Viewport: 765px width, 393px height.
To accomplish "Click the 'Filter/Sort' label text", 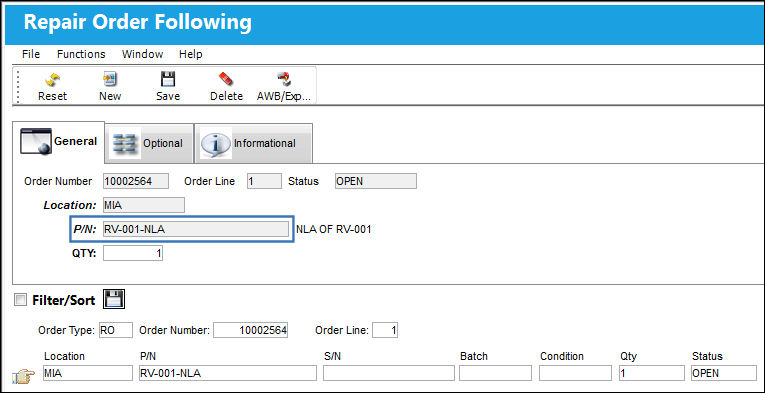I will [63, 300].
